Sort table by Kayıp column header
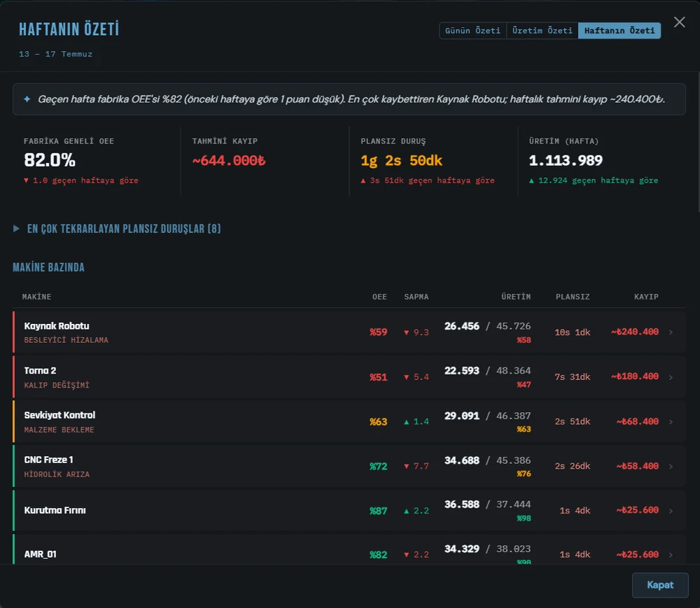Viewport: 700px width, 608px height. pyautogui.click(x=646, y=297)
